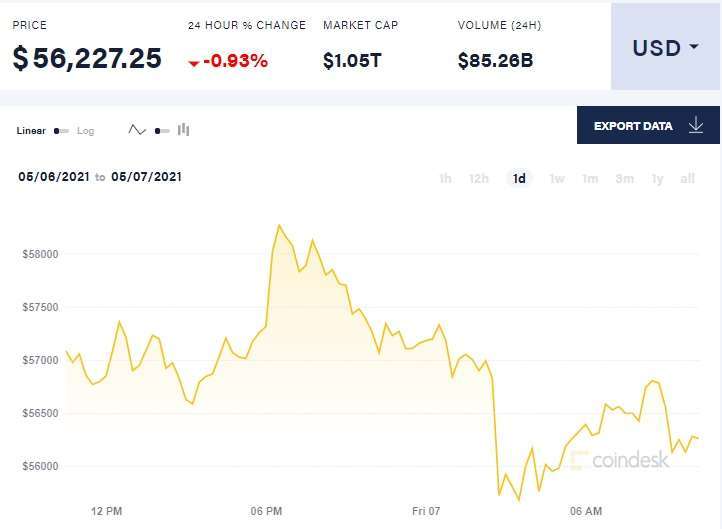Expand currency list via USD caret arrow

pos(694,47)
